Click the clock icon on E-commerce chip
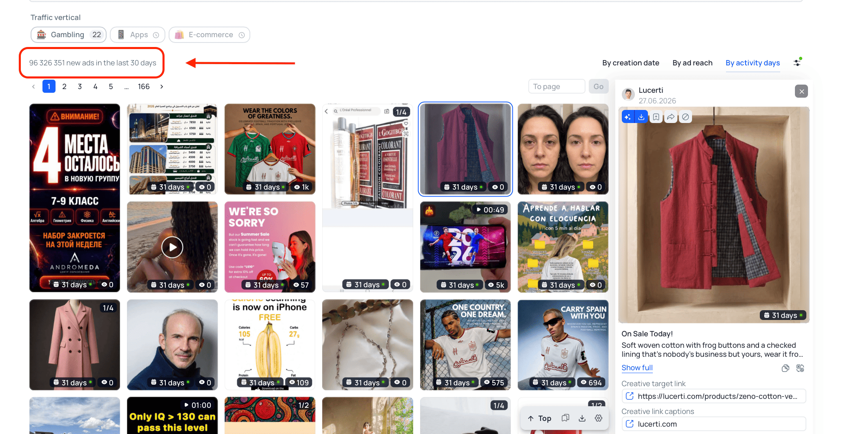 [x=242, y=35]
